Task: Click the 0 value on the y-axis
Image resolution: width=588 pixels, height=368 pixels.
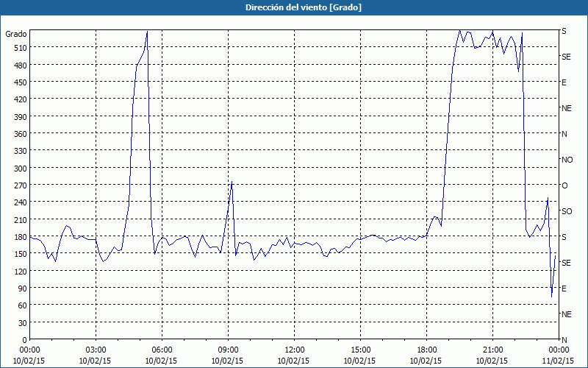Action: coord(25,340)
